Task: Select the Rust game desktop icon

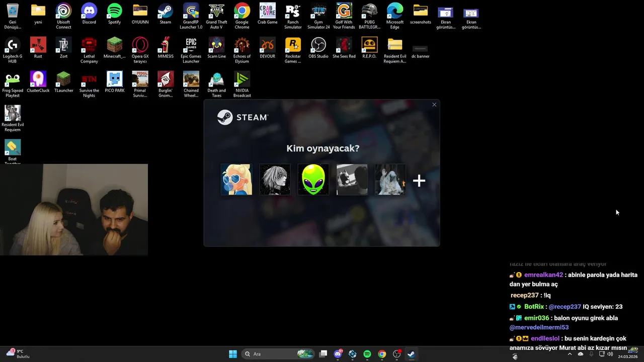Action: point(38,48)
